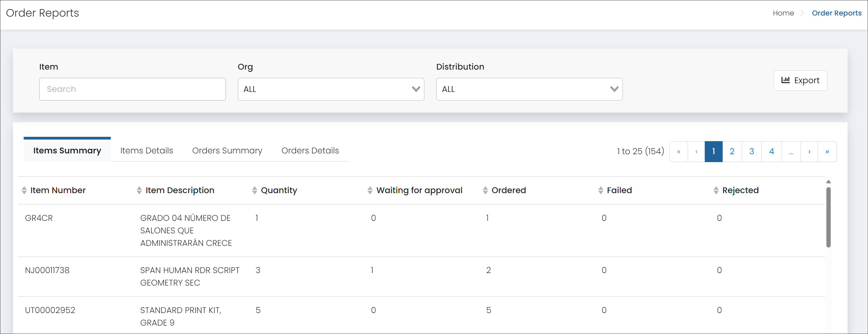Advance to next page with arrow
868x334 pixels.
(x=809, y=151)
